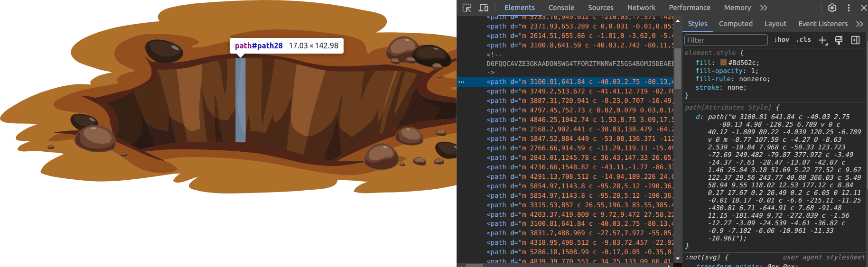Click the element.style selector

pos(710,53)
